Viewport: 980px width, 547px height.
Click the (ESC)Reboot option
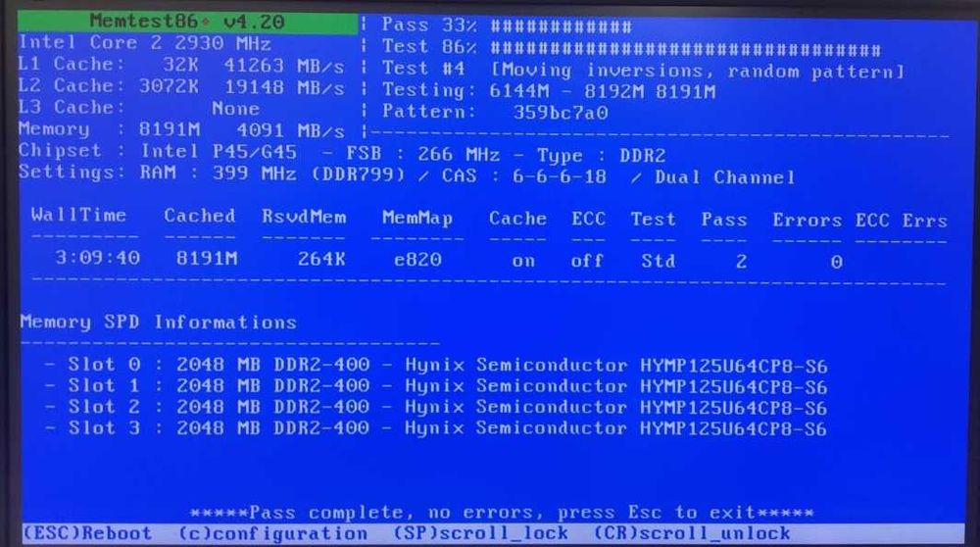(87, 533)
